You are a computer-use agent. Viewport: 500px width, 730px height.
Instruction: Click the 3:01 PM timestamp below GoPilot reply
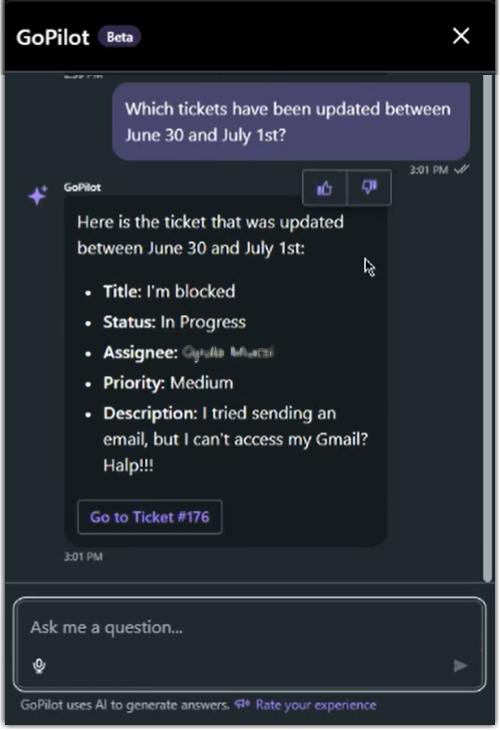coord(83,556)
